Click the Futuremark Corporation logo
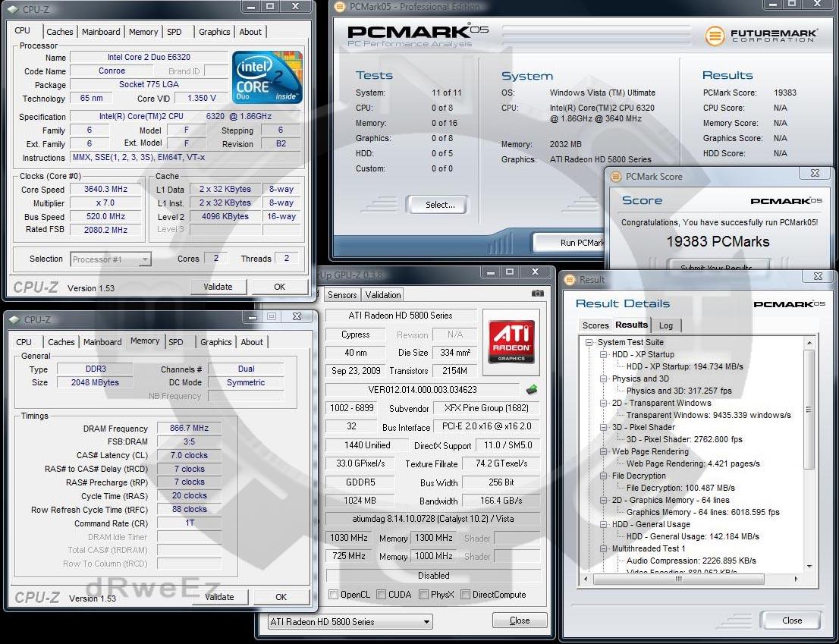The image size is (839, 644). (761, 36)
